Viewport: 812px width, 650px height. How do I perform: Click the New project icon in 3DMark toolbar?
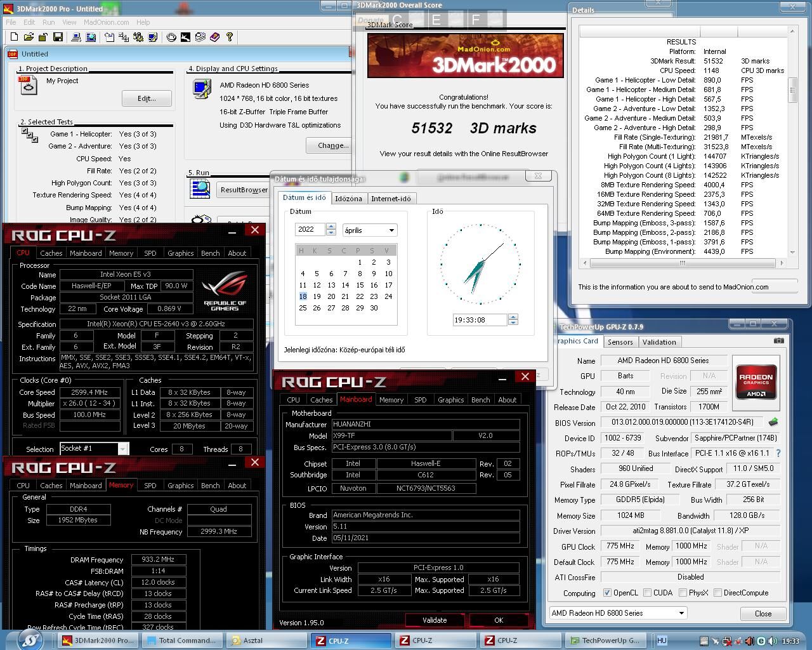[x=14, y=37]
